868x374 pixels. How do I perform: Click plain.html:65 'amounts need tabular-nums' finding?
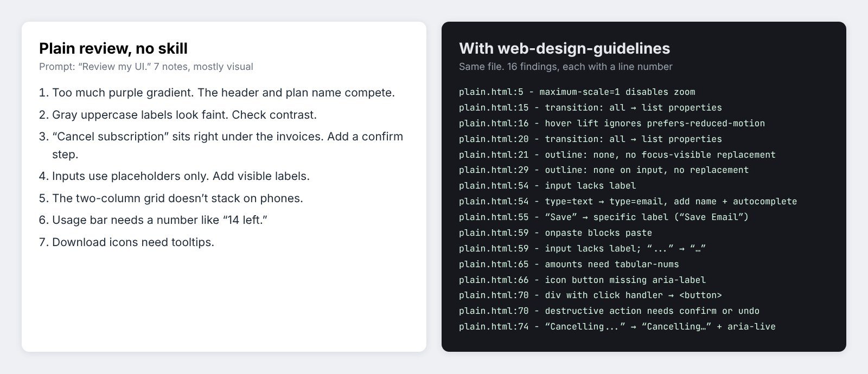coord(569,265)
